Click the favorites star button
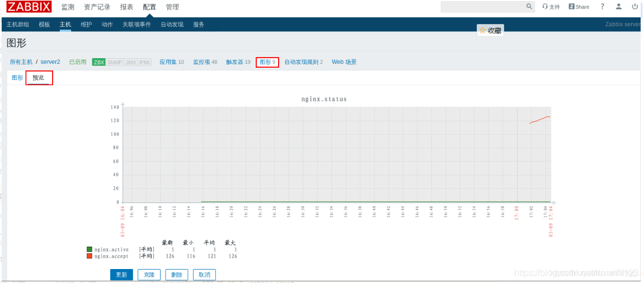 pos(490,30)
